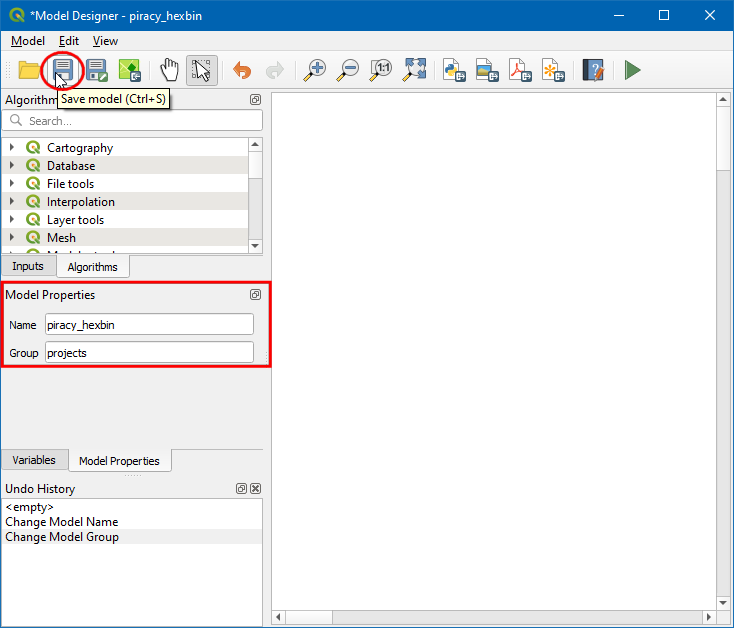734x628 pixels.
Task: Click the Save model as icon
Action: coord(97,70)
